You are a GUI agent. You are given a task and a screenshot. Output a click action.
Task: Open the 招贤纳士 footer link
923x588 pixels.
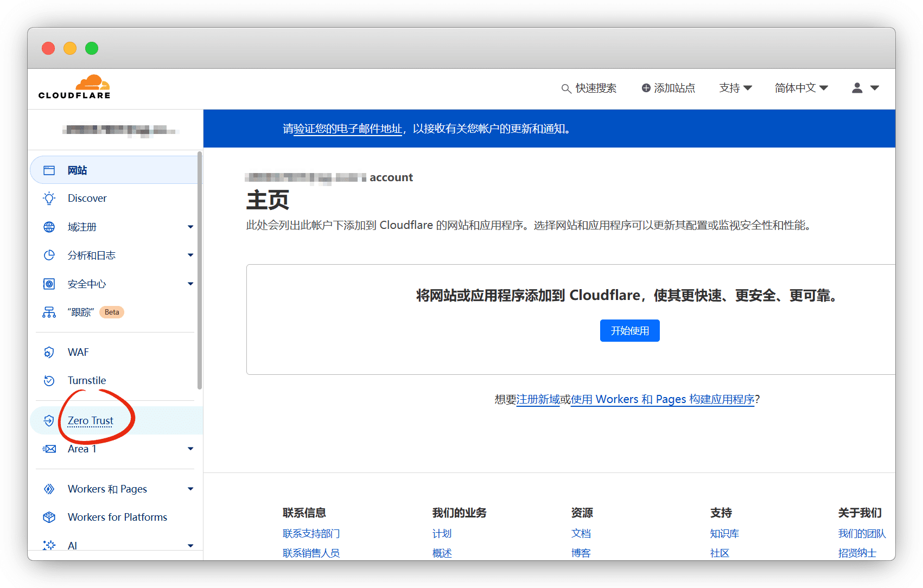857,553
